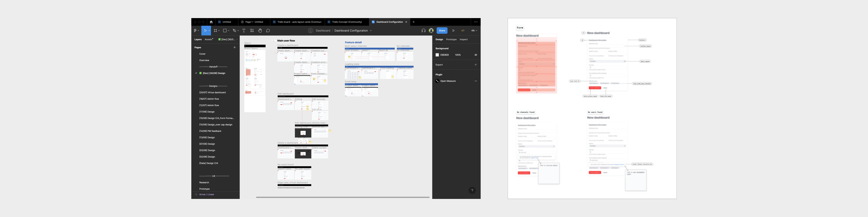Click the EBEBEB background color swatch

pos(437,55)
